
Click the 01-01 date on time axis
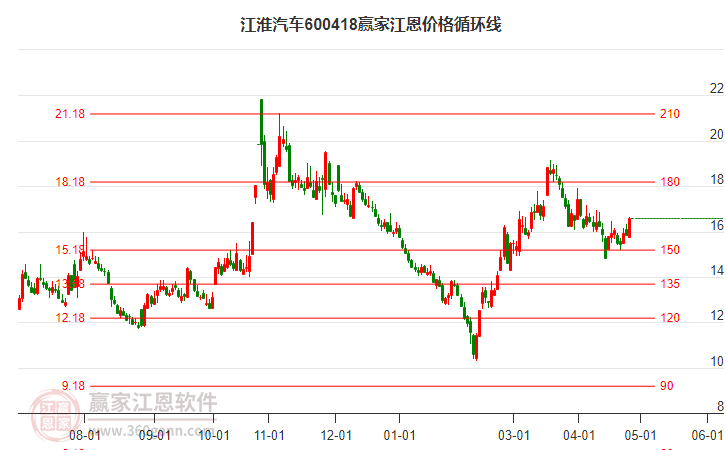(399, 435)
